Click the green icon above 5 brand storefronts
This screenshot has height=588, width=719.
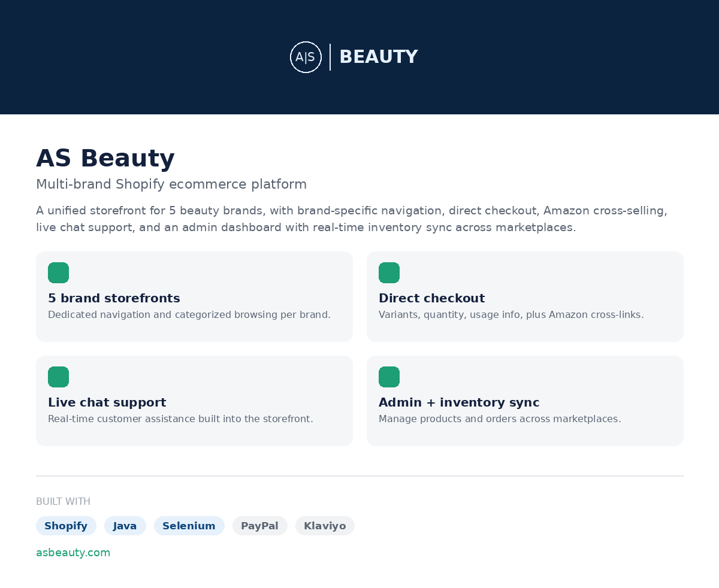58,272
